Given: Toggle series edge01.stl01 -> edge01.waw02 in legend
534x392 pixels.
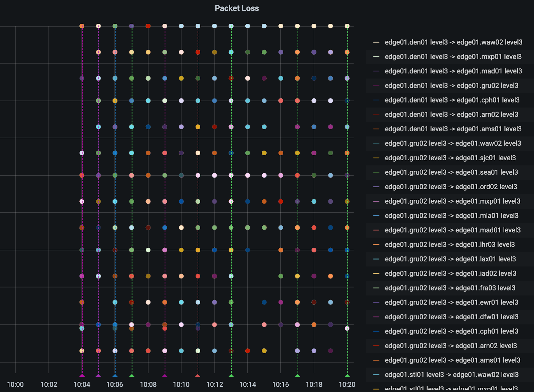Looking at the screenshot, I should pos(452,375).
